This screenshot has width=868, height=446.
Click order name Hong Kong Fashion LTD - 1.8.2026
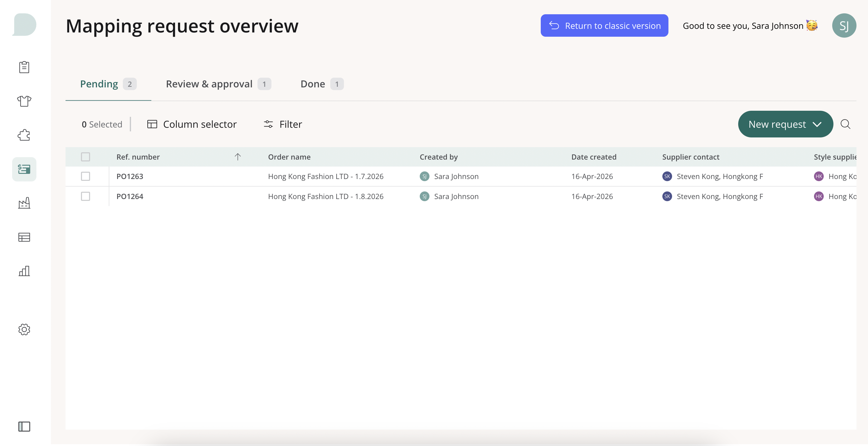point(326,197)
